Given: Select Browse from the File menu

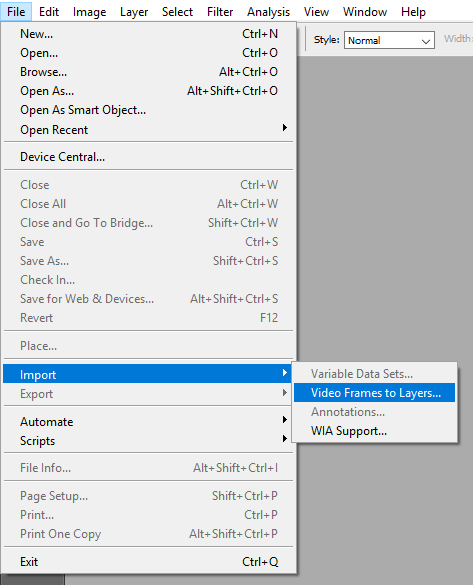Looking at the screenshot, I should click(148, 72).
